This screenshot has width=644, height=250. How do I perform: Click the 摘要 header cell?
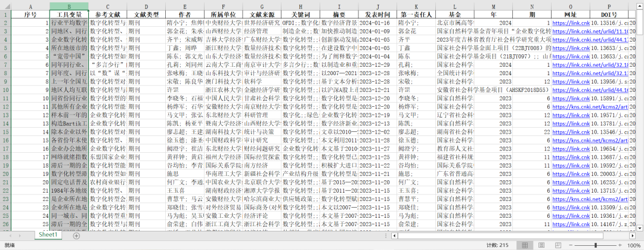coord(339,14)
